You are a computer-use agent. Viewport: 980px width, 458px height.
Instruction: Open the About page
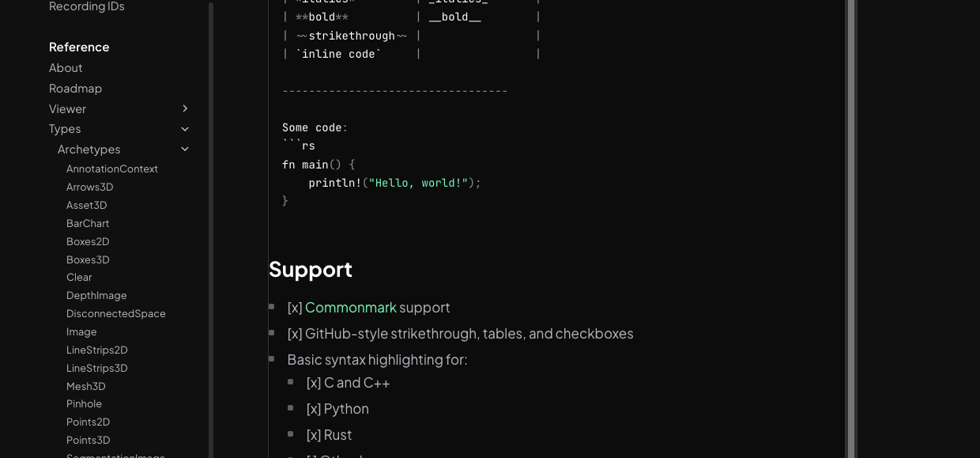65,68
